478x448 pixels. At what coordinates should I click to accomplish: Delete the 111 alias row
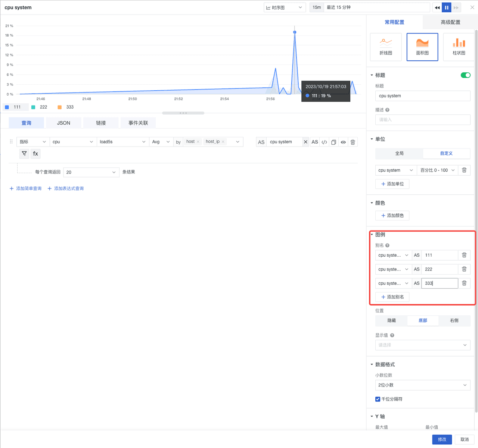[464, 255]
